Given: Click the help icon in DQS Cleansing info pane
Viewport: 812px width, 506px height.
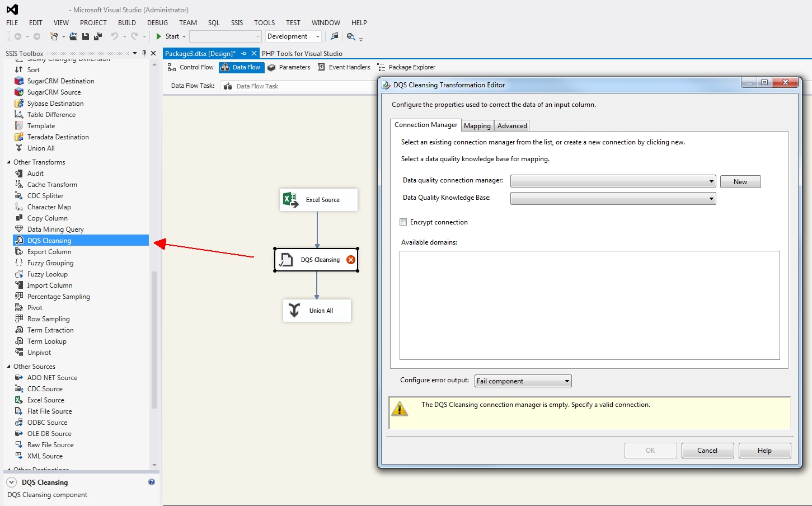Looking at the screenshot, I should (151, 482).
